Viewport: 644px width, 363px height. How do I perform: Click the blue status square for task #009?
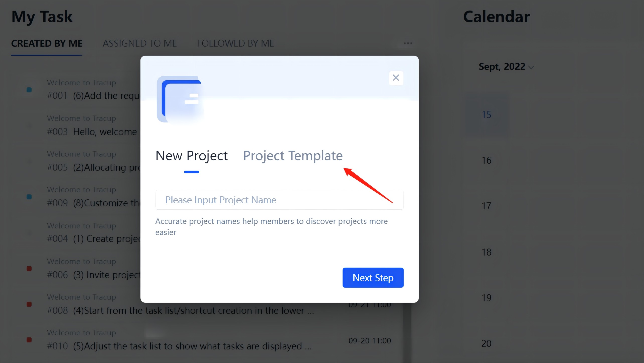click(29, 197)
